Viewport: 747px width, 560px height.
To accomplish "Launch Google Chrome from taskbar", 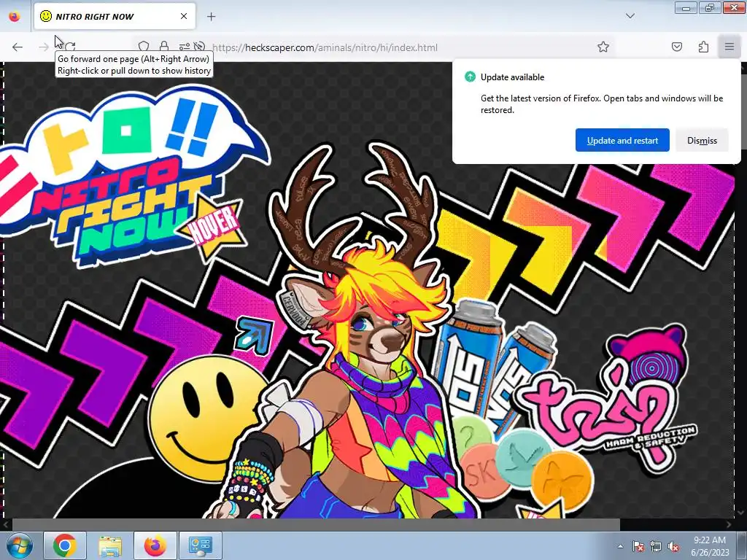I will [x=65, y=545].
